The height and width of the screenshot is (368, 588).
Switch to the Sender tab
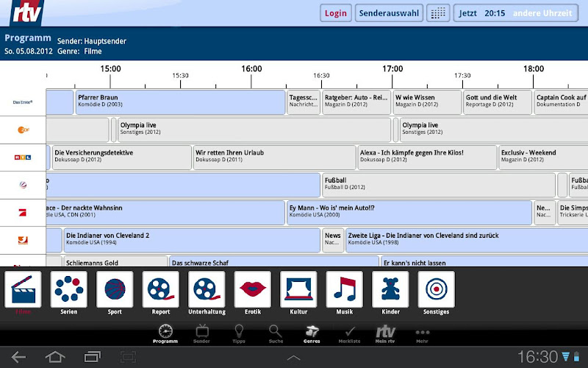[x=201, y=334]
